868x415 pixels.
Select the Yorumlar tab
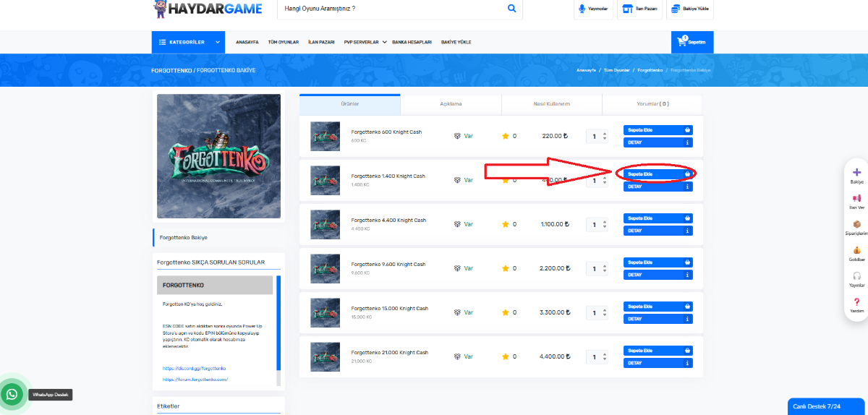[x=652, y=104]
